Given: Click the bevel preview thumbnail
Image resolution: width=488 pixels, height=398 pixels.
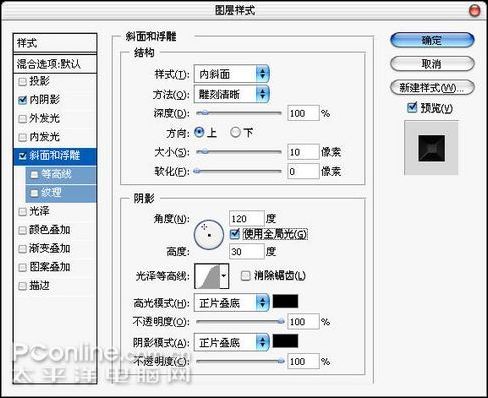Looking at the screenshot, I should [431, 148].
